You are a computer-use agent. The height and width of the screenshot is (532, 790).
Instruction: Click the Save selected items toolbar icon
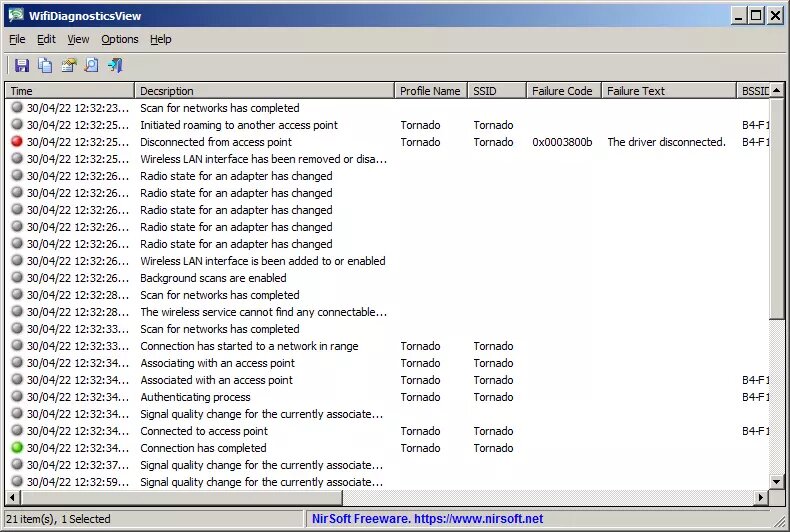[x=22, y=66]
